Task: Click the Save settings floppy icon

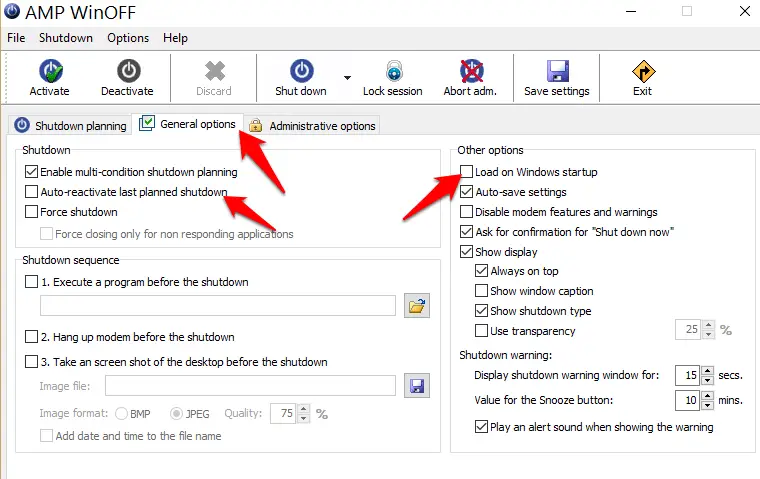Action: coord(557,71)
